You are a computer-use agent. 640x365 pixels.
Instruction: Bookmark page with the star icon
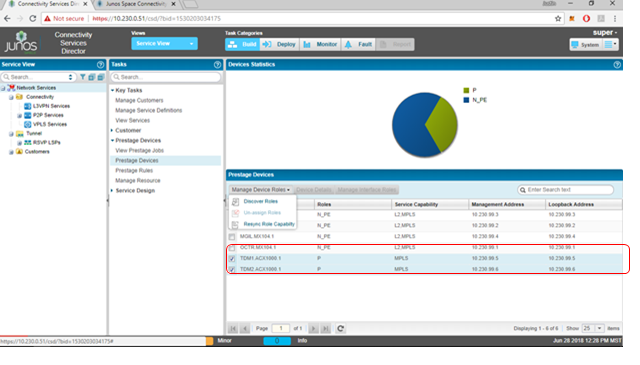558,18
